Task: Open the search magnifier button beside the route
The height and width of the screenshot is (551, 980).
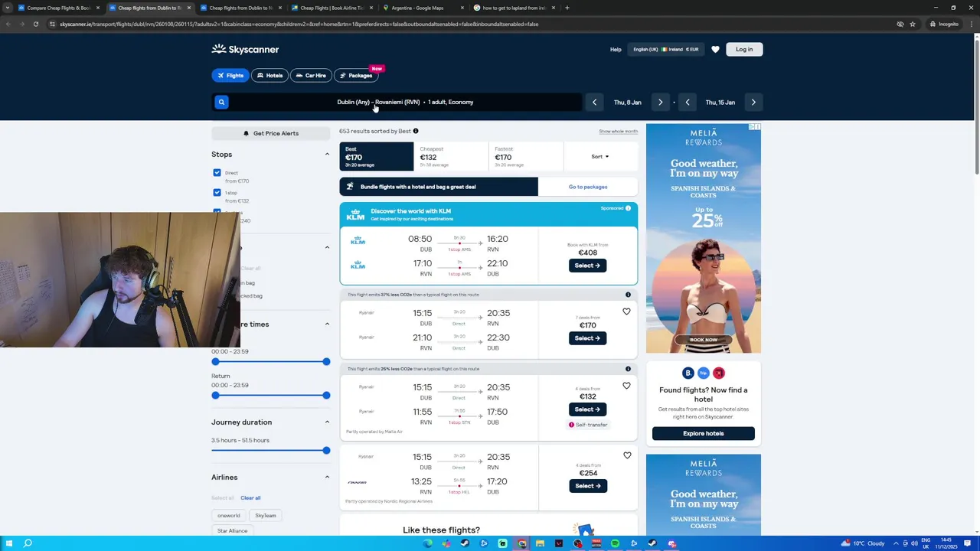Action: [x=221, y=102]
